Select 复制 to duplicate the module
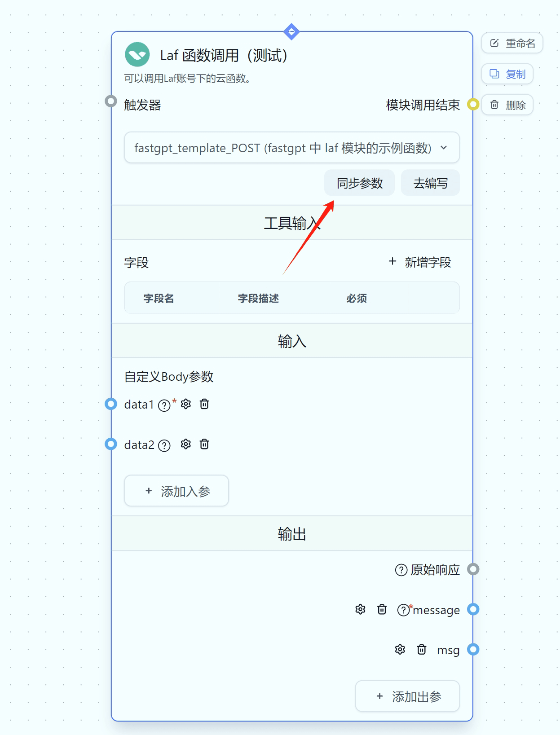Viewport: 560px width, 735px height. 507,74
